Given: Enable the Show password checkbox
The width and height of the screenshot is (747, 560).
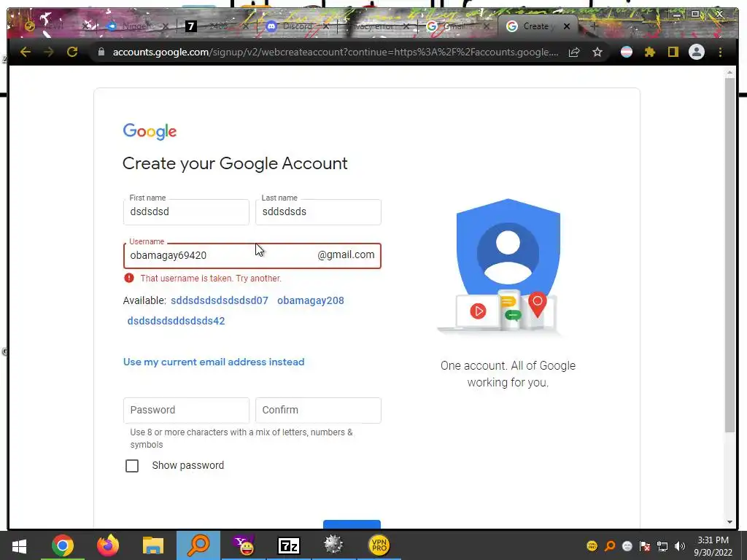Looking at the screenshot, I should tap(132, 466).
